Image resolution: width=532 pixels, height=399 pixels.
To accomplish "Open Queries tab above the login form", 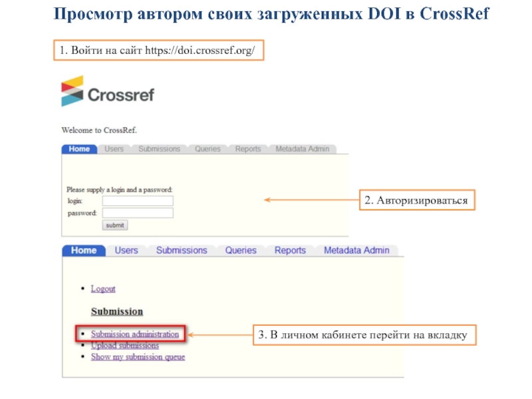I will pyautogui.click(x=207, y=149).
